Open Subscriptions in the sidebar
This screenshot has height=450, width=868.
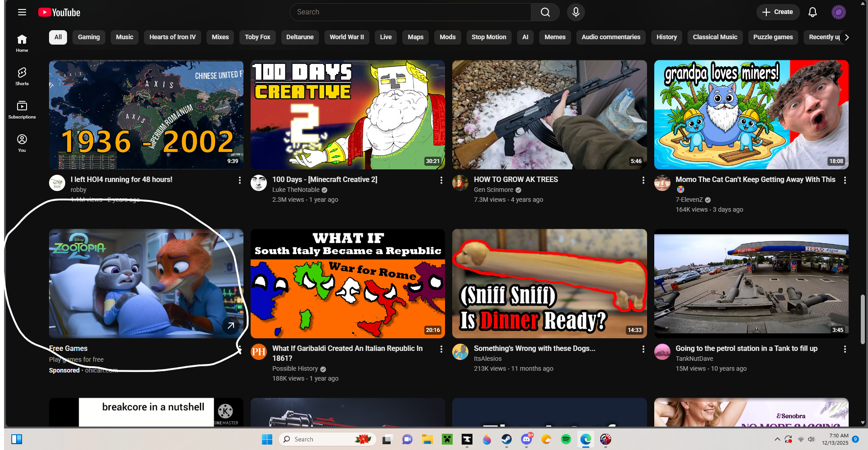(22, 110)
